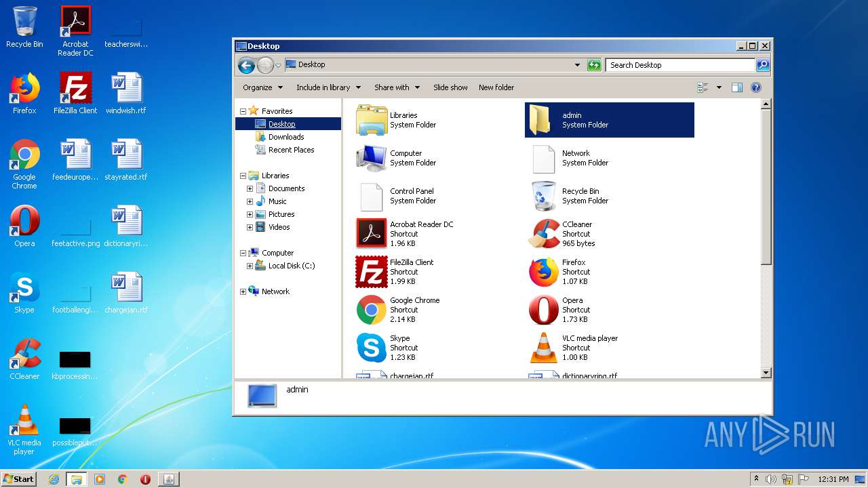Click the Opera desktop icon
This screenshot has width=868, height=488.
point(24,226)
